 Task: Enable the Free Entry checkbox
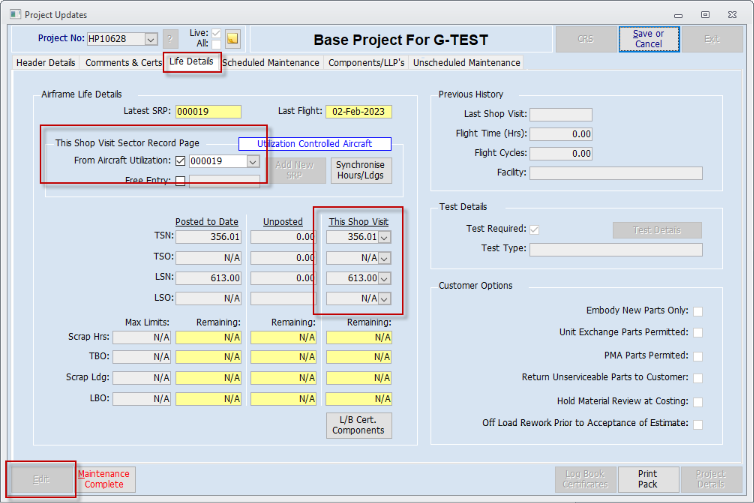pyautogui.click(x=180, y=181)
